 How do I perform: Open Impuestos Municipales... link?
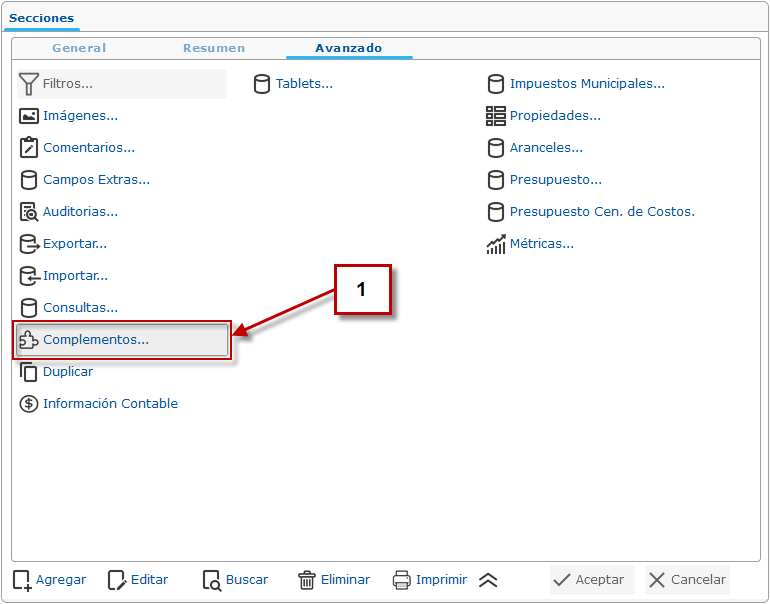(x=587, y=84)
